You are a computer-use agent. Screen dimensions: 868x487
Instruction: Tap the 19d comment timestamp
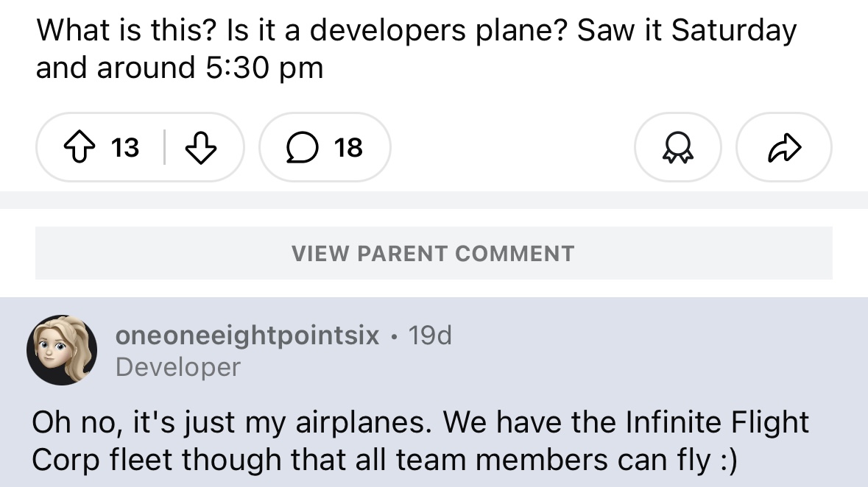pos(429,335)
